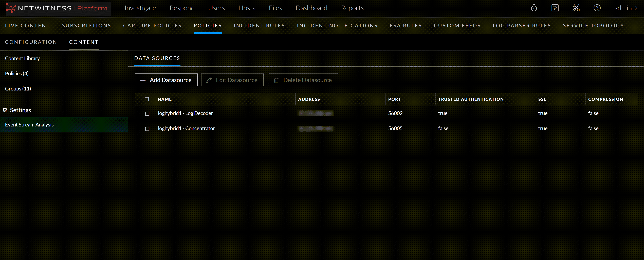Open the configuration sliders icon
644x260 pixels.
coord(555,8)
